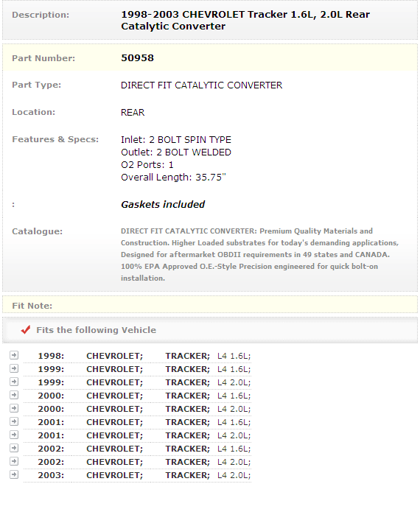This screenshot has width=420, height=512.
Task: Click the Overall Length 35.75" spec line
Action: [x=173, y=177]
